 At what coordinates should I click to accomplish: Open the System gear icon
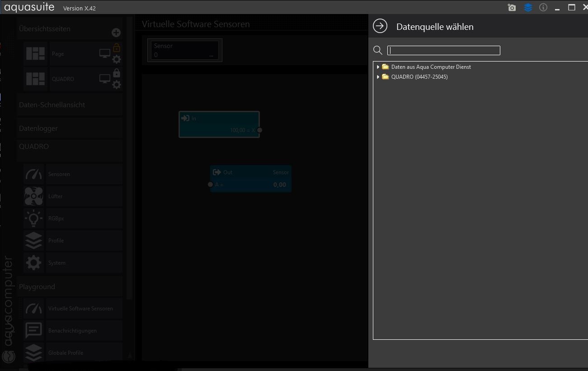pyautogui.click(x=34, y=263)
